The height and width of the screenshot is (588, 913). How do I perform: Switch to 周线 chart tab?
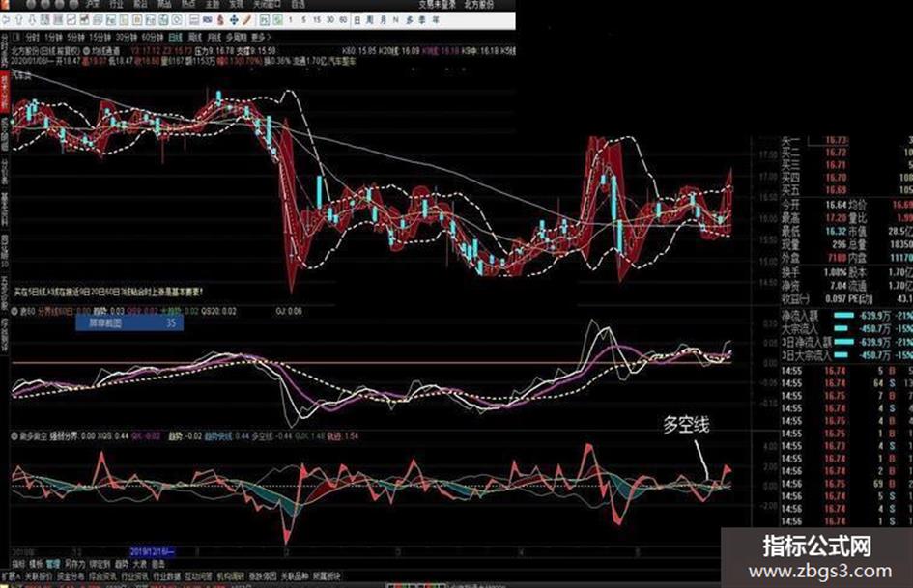click(x=195, y=37)
